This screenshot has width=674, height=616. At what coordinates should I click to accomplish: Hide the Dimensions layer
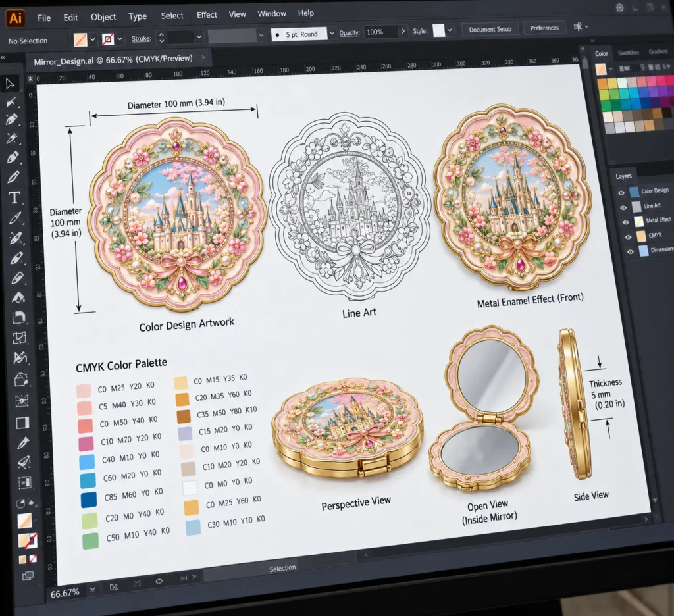click(630, 252)
